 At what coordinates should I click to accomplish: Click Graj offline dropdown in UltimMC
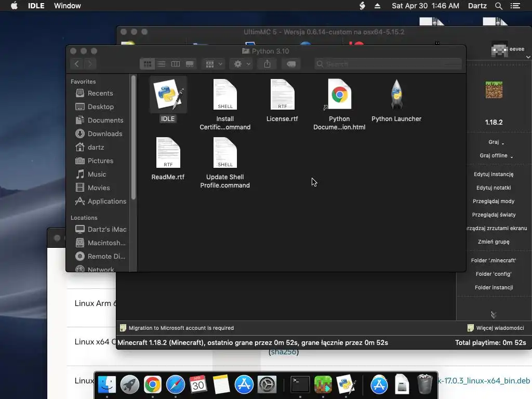point(496,156)
